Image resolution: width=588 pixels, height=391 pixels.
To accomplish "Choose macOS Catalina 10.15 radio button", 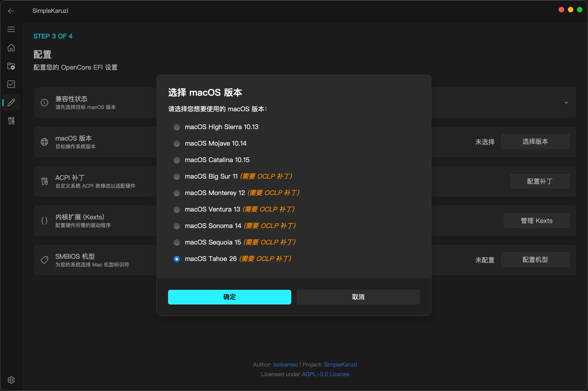I will (177, 160).
